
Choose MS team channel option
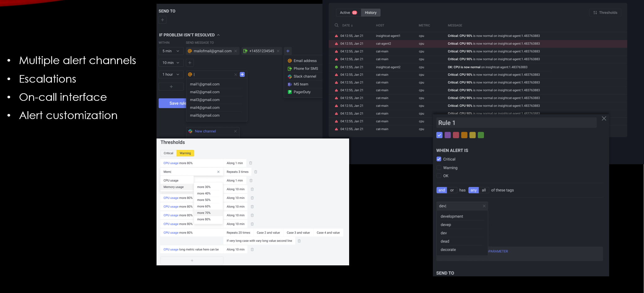(x=298, y=84)
